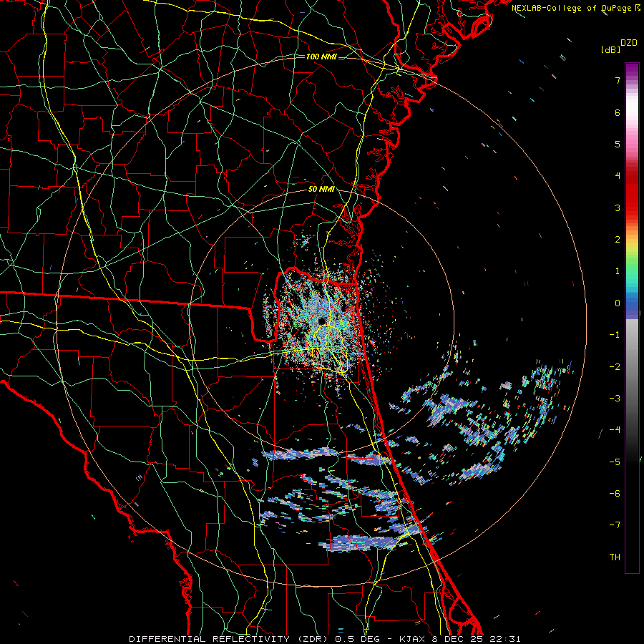Viewport: 644px width, 644px height.
Task: Click the [dB] units label
Action: click(x=610, y=50)
